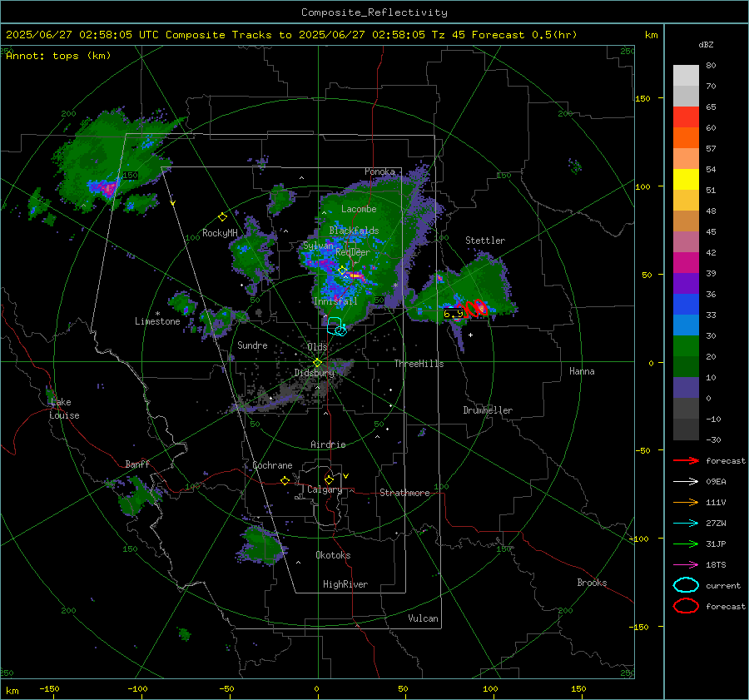This screenshot has height=700, width=749.
Task: Click the red forecast ellipse legend symbol
Action: point(686,606)
